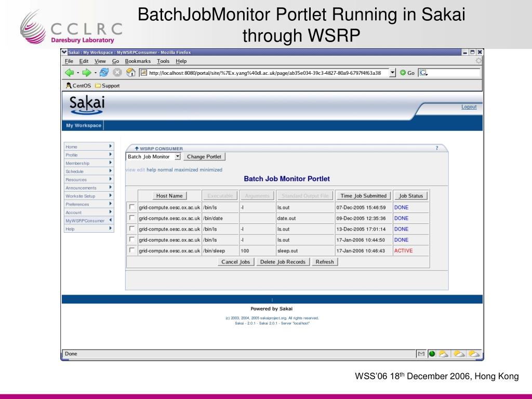Tick checkbox for job submitted 17-Jan-2006 10:44:50
The height and width of the screenshot is (399, 532).
click(x=131, y=239)
